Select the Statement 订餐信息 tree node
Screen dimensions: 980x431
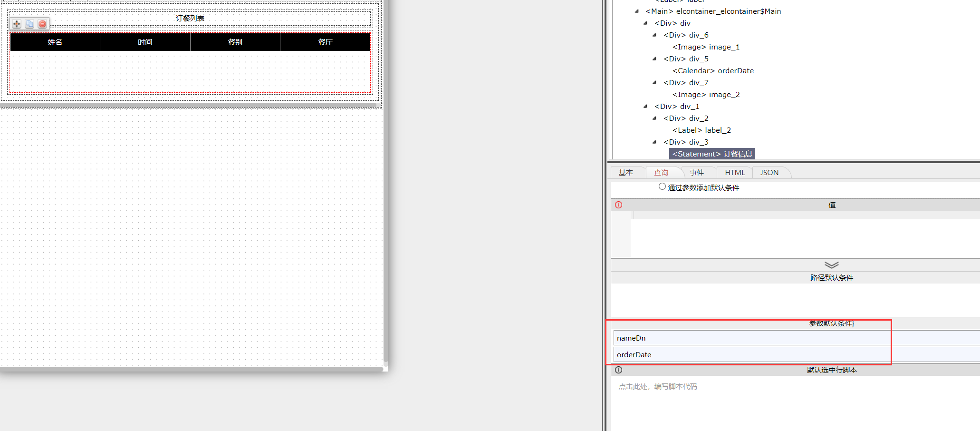[712, 154]
